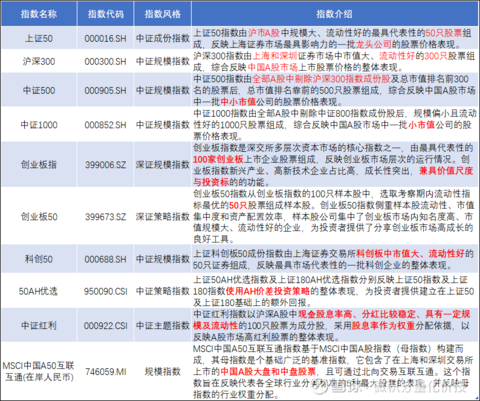480x401 pixels.
Task: Select the 中证红利 index name cell
Action: tap(39, 325)
